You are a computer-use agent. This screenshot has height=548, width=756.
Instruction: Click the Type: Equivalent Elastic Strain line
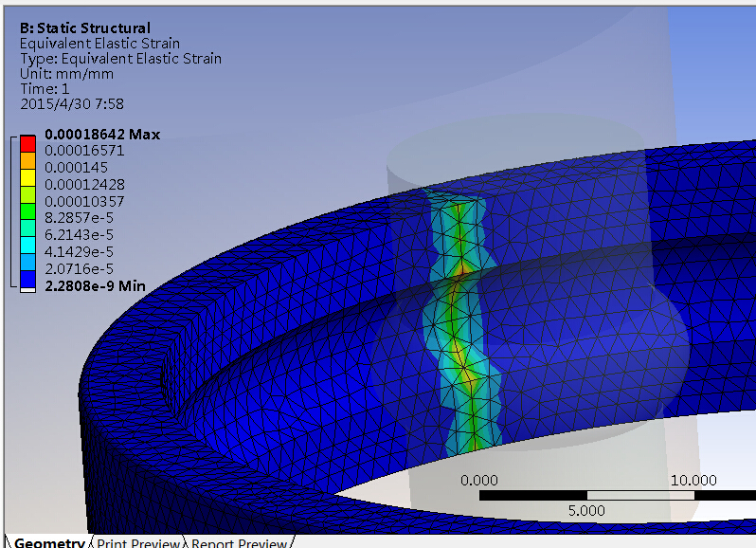(x=120, y=59)
